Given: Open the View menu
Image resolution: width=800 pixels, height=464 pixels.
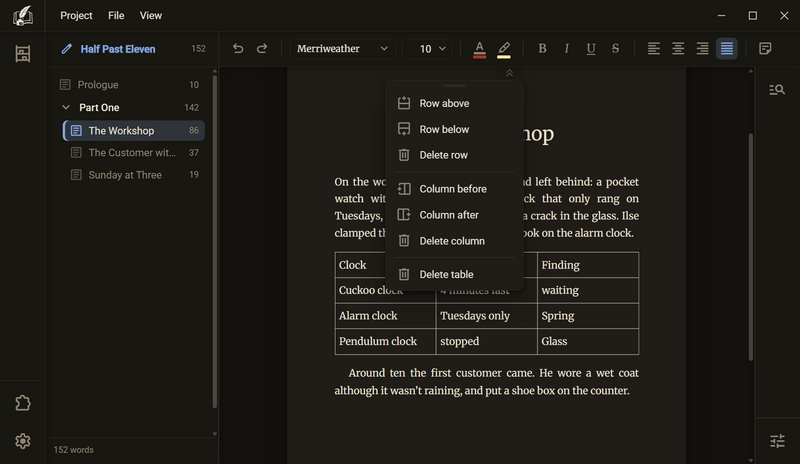Looking at the screenshot, I should [x=151, y=15].
